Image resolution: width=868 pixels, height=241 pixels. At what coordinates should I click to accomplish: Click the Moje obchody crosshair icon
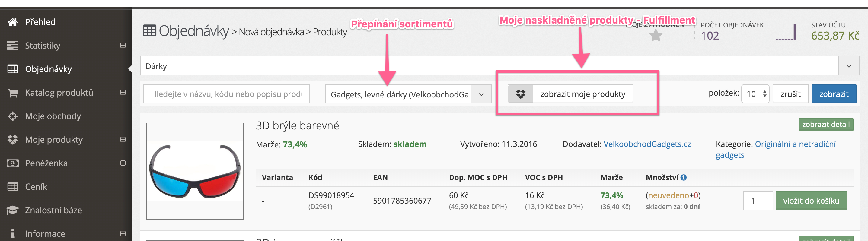click(13, 116)
